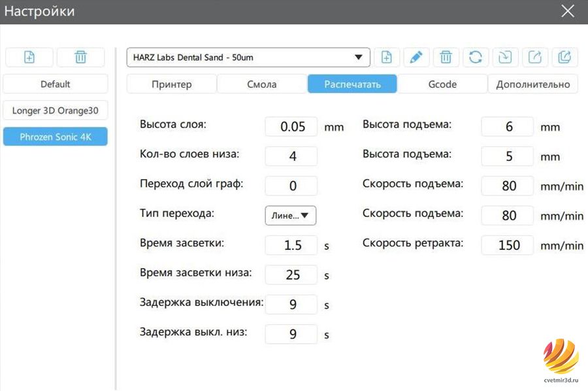
Task: Close the Настройки window
Action: pyautogui.click(x=568, y=11)
